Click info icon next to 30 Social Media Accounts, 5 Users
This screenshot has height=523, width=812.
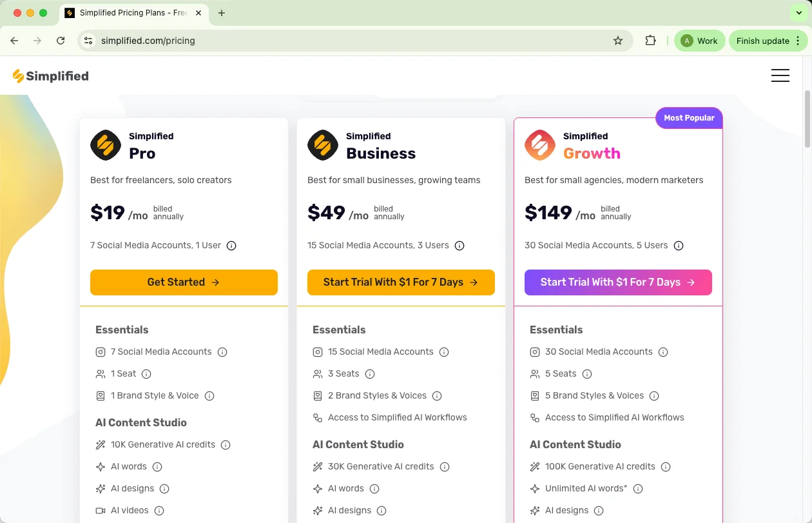679,246
